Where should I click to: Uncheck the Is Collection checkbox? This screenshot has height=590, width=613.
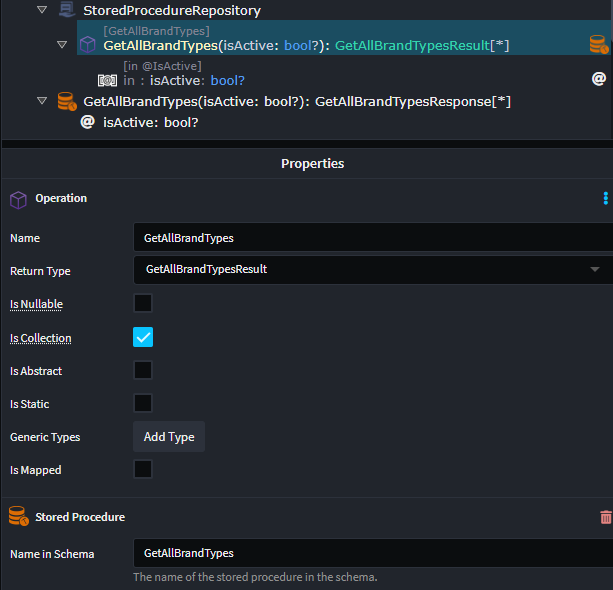pyautogui.click(x=143, y=337)
